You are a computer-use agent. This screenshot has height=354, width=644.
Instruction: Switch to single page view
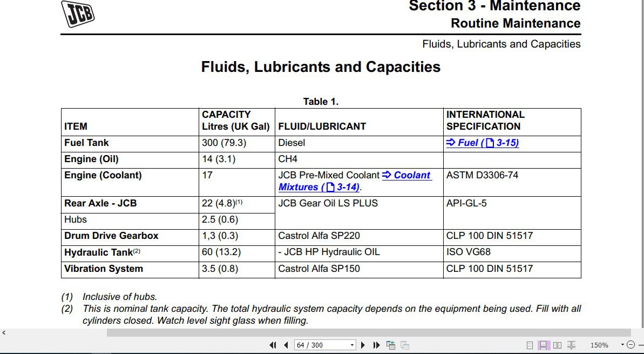(530, 345)
